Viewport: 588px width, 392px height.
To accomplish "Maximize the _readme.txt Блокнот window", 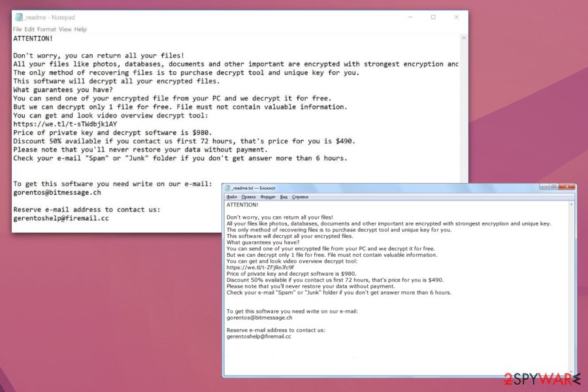I will click(x=553, y=187).
